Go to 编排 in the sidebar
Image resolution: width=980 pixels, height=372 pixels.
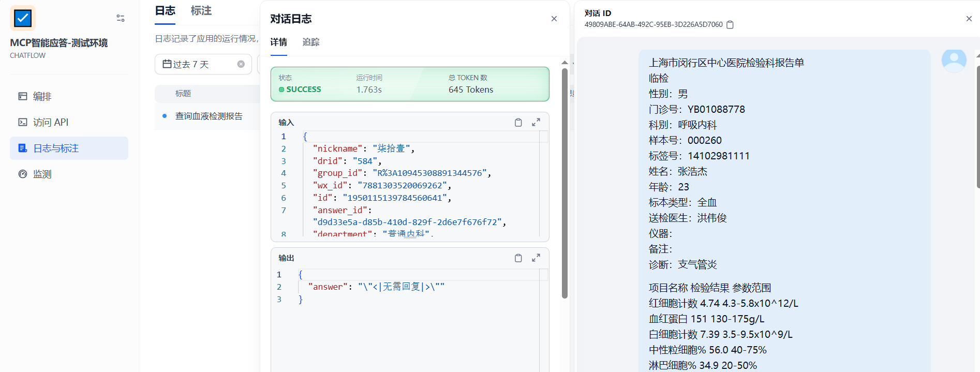pyautogui.click(x=42, y=97)
